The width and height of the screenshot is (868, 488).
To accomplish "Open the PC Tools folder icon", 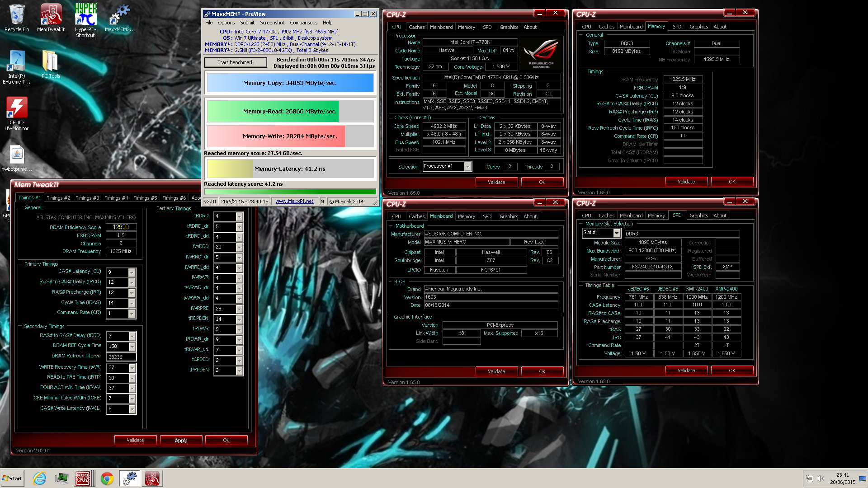I will point(51,64).
